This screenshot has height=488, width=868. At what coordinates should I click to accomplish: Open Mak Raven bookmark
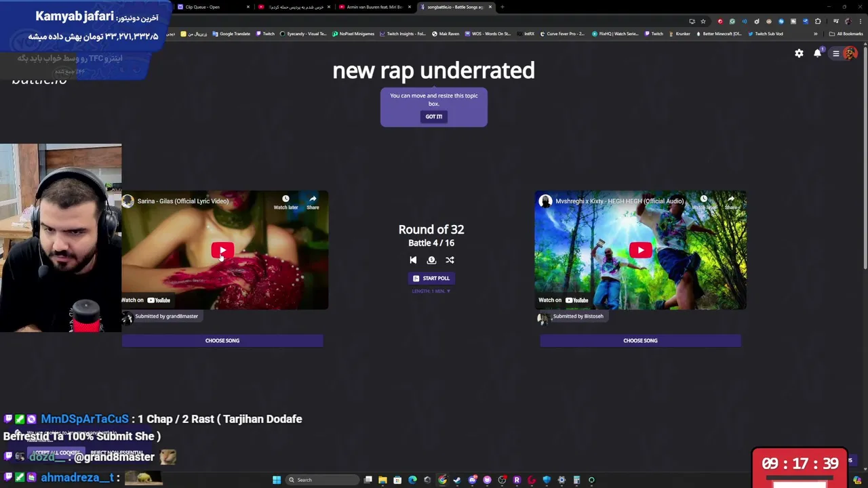point(445,33)
